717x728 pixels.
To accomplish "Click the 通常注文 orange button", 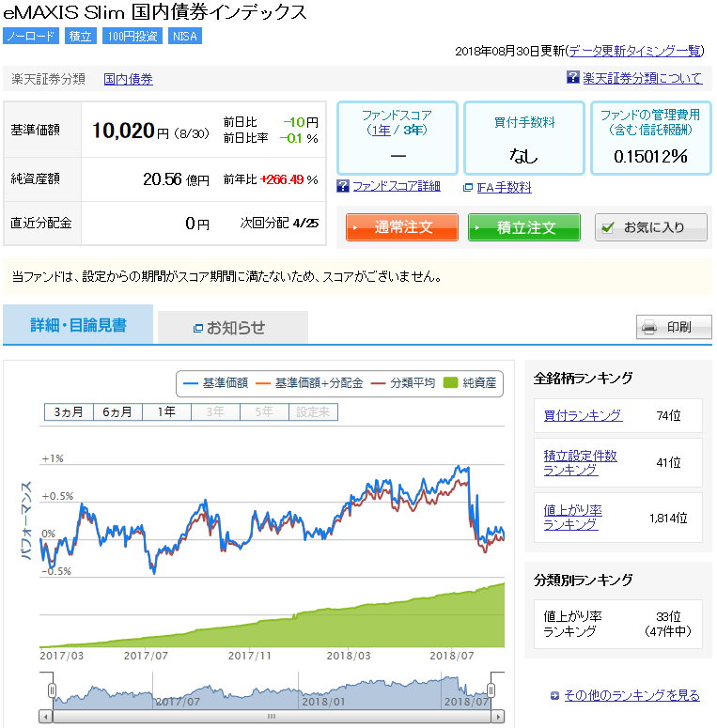I will coord(402,227).
